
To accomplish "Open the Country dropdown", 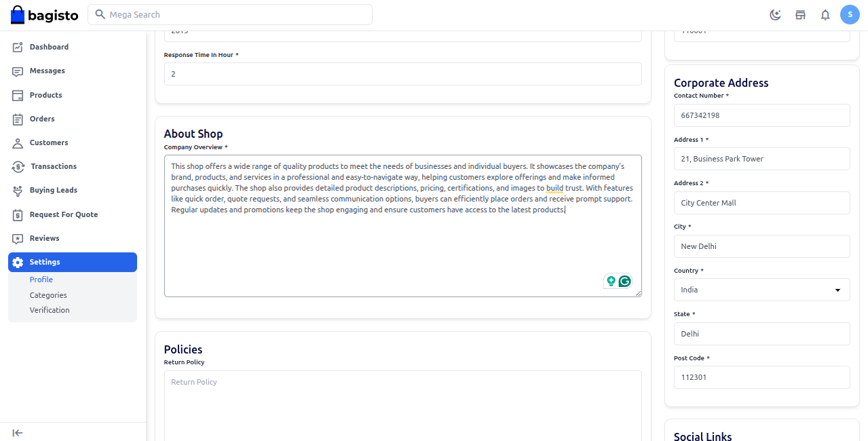I will click(x=761, y=290).
